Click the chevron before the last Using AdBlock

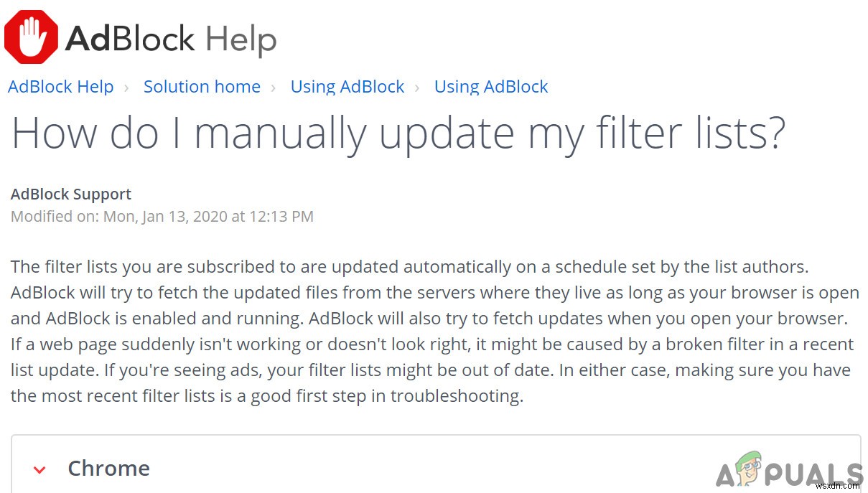[x=418, y=87]
